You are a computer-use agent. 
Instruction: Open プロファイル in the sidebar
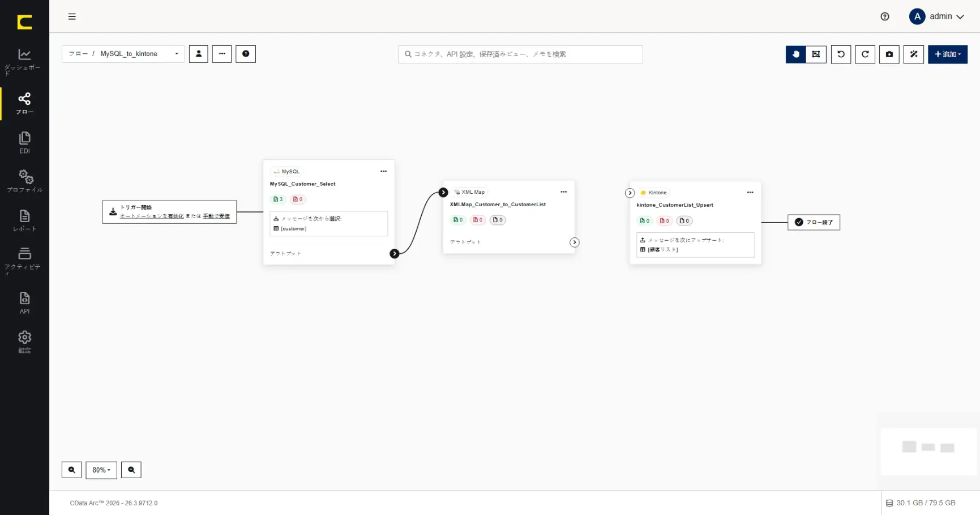tap(24, 181)
